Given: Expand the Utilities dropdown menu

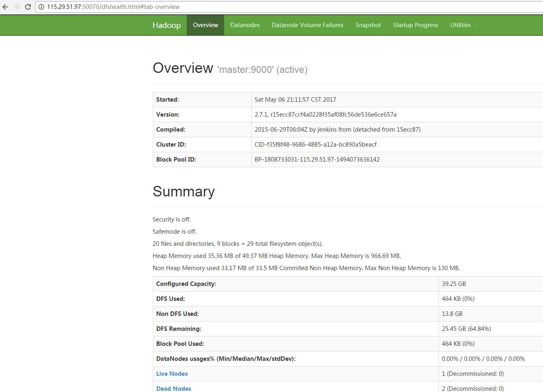Looking at the screenshot, I should 463,25.
